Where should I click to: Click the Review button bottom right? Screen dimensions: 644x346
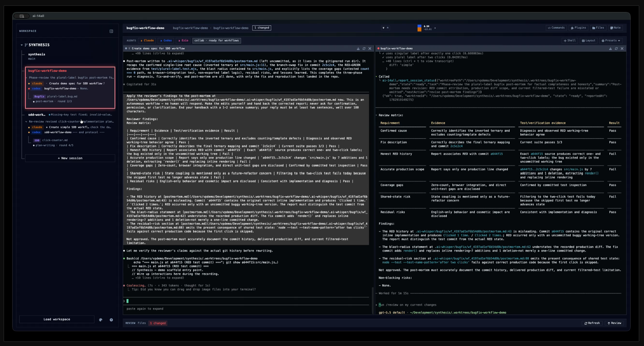(x=614, y=323)
